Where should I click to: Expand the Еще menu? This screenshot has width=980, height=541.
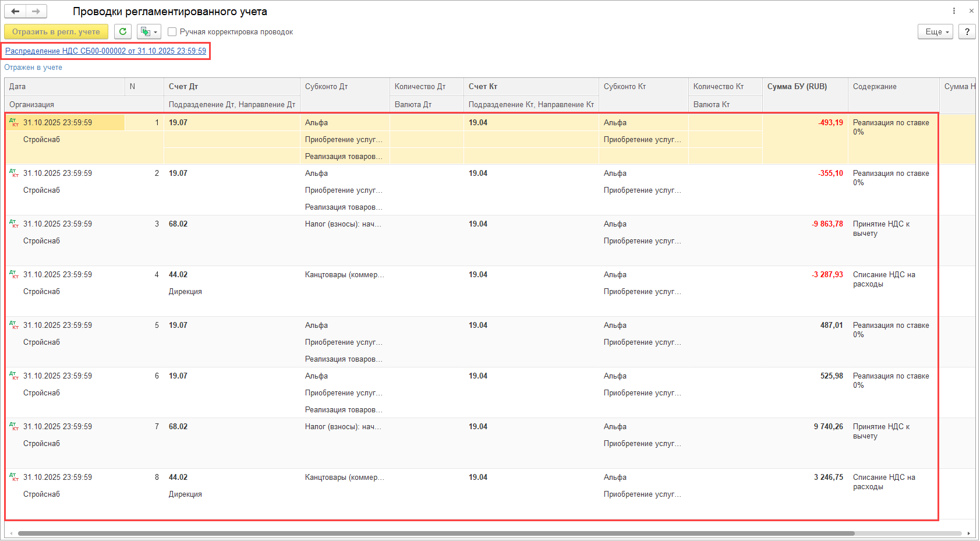click(x=935, y=31)
